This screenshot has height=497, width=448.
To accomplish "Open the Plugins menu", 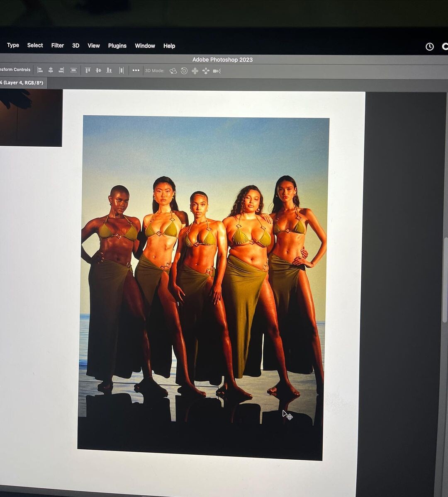I will tap(117, 46).
